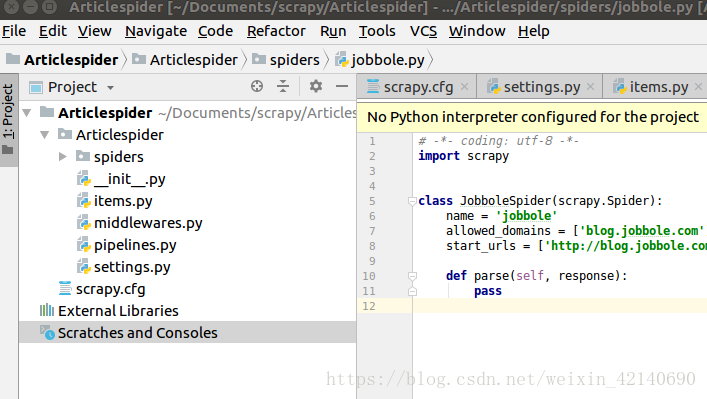The width and height of the screenshot is (707, 399).
Task: Open the Help menu
Action: click(533, 31)
